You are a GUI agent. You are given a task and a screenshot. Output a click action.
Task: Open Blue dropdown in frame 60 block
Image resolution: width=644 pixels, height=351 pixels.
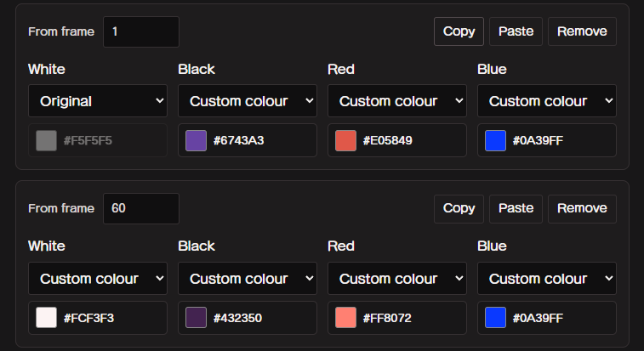click(547, 279)
